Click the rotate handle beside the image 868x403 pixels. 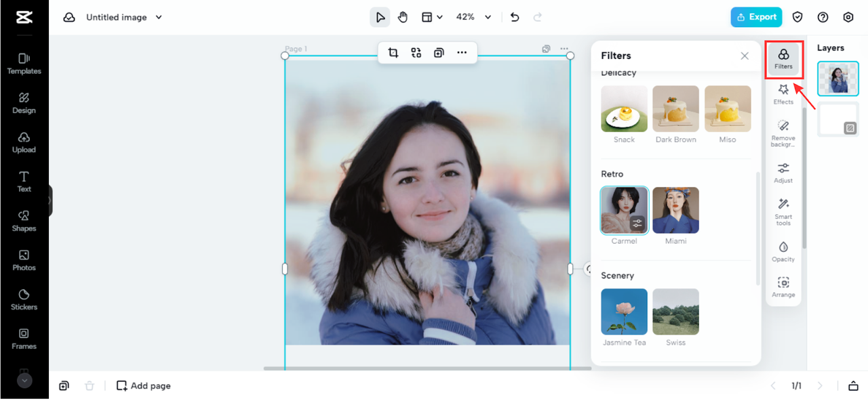click(x=588, y=269)
